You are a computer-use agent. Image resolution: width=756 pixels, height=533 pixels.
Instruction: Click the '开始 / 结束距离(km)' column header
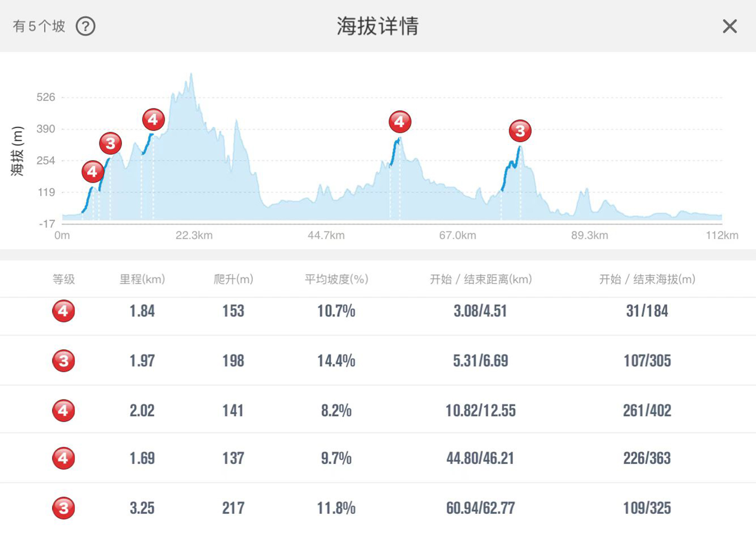(x=481, y=279)
